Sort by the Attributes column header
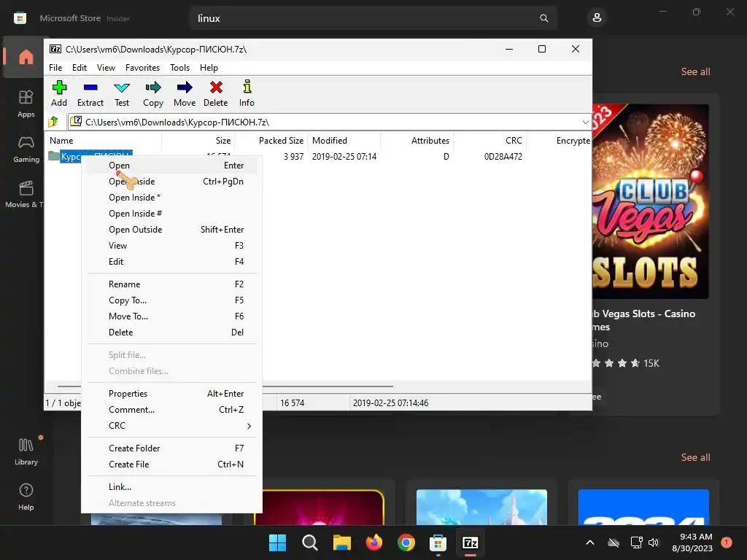This screenshot has height=560, width=747. 417,141
